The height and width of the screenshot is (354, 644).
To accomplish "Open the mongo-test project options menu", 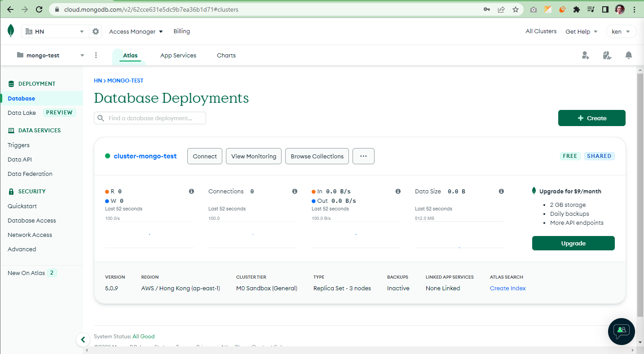I will [x=96, y=55].
